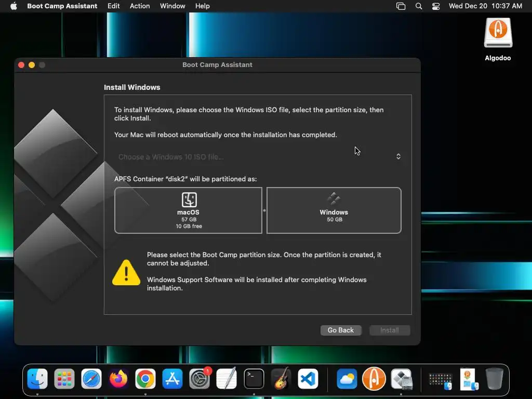This screenshot has height=399, width=532.
Task: Click the Go Back button
Action: point(341,330)
